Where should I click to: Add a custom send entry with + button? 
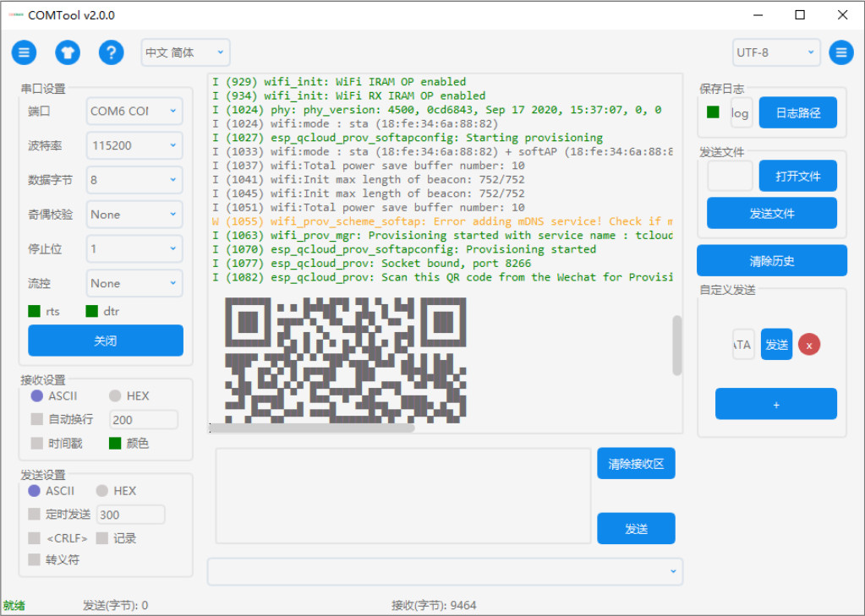click(x=776, y=404)
